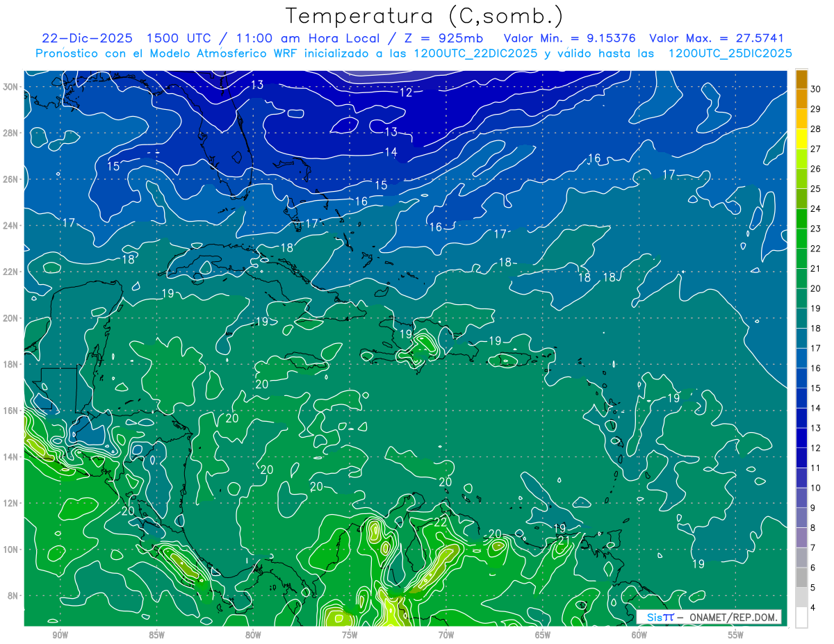
Task: Click the color bar scale label '25'
Action: click(816, 189)
